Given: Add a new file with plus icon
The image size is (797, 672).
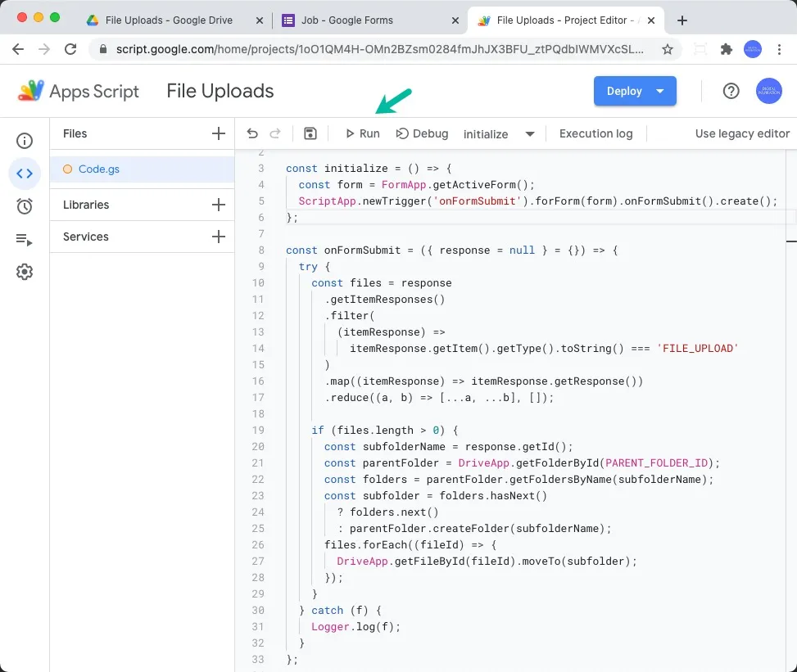Looking at the screenshot, I should 218,133.
